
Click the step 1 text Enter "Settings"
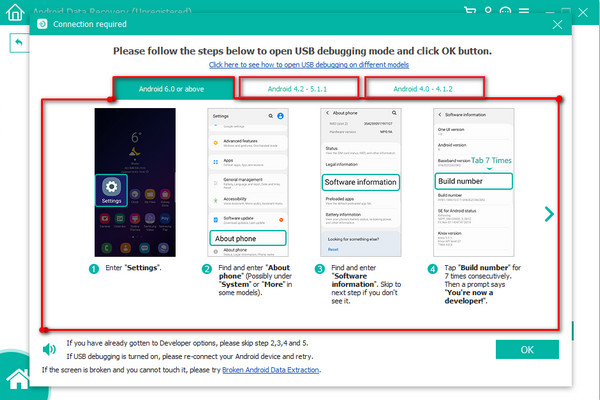click(x=134, y=268)
